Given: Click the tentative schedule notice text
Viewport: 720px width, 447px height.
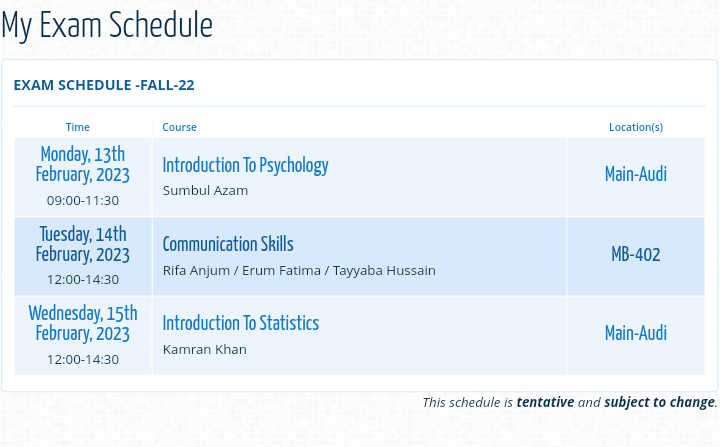Looking at the screenshot, I should (569, 402).
